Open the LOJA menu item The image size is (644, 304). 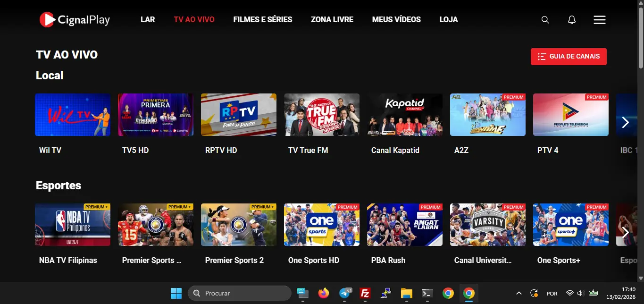(449, 20)
